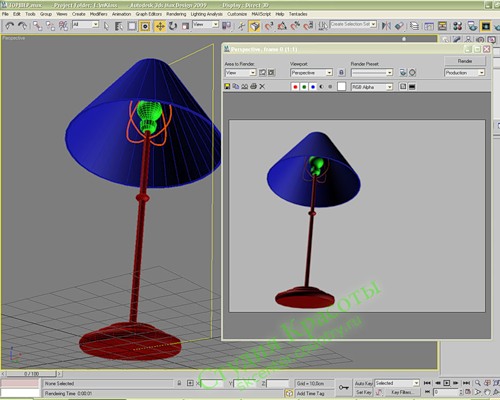Viewport: 500px width, 400px height.
Task: Click the Render button
Action: (465, 61)
